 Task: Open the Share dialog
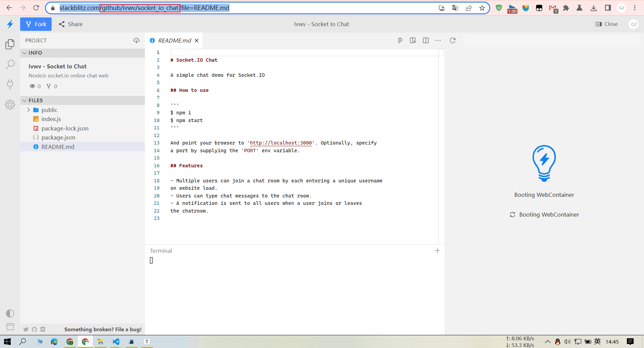(70, 24)
